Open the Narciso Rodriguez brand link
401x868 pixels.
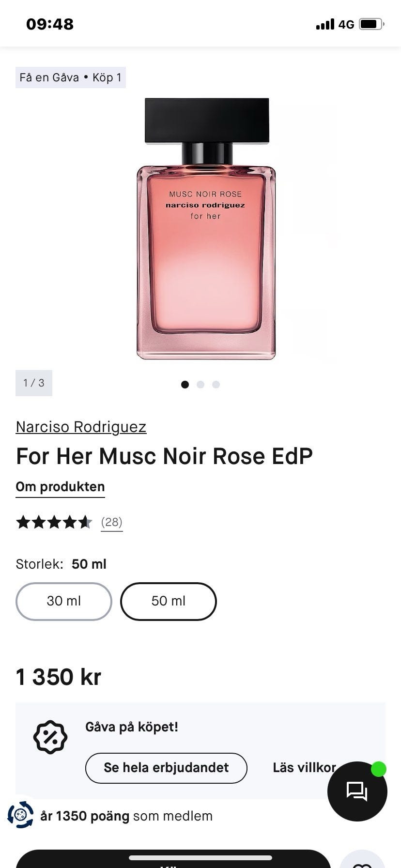click(81, 427)
